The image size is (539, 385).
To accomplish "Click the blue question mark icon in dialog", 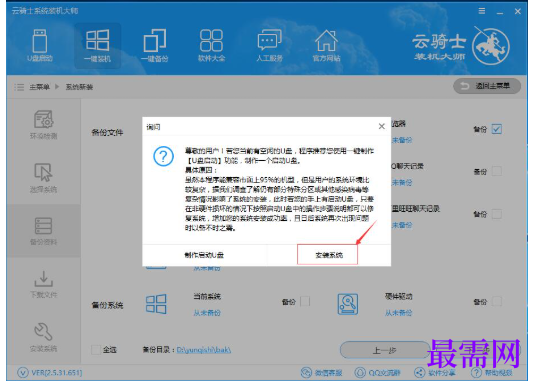I will tap(163, 156).
